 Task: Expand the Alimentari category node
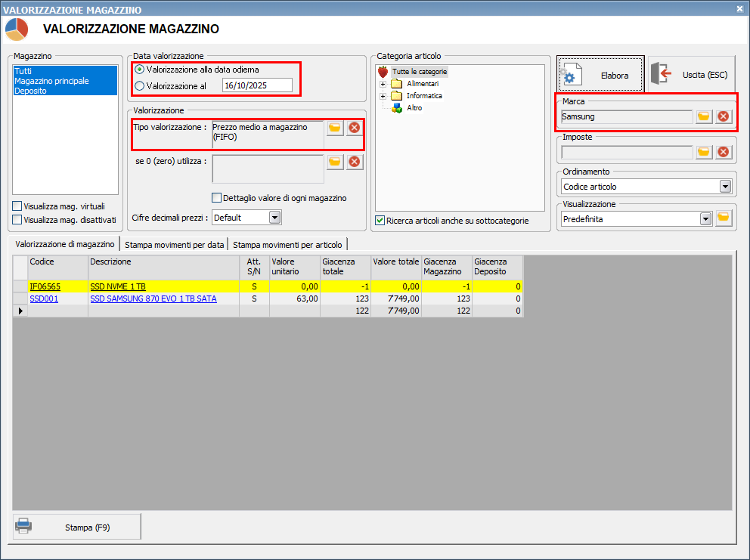click(383, 84)
